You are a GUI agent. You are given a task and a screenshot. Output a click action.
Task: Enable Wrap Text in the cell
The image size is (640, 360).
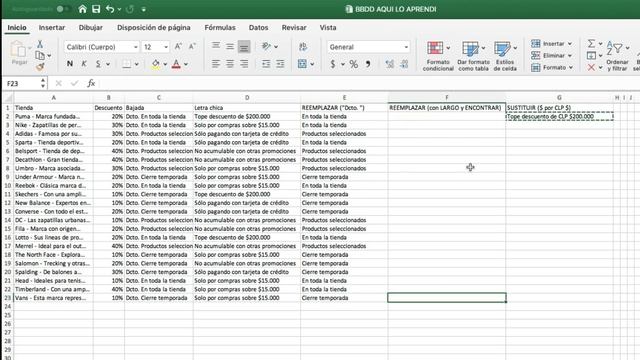(x=303, y=47)
